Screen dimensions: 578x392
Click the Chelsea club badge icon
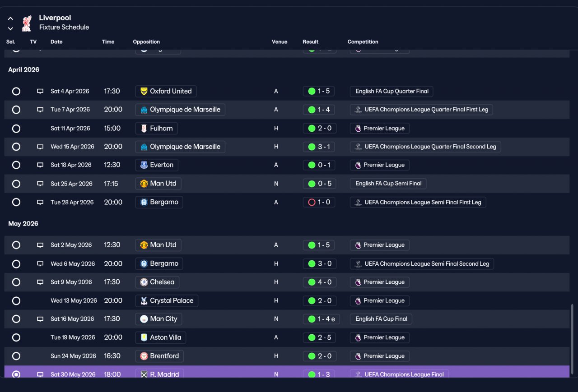(144, 282)
